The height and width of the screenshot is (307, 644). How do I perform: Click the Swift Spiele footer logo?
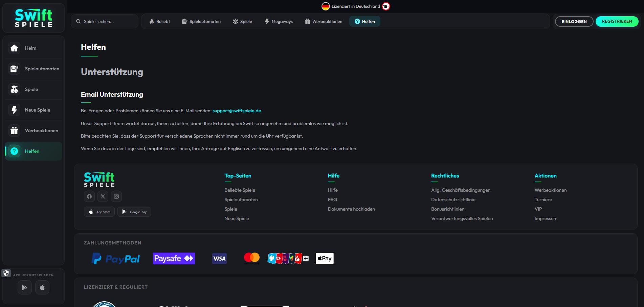pyautogui.click(x=99, y=180)
